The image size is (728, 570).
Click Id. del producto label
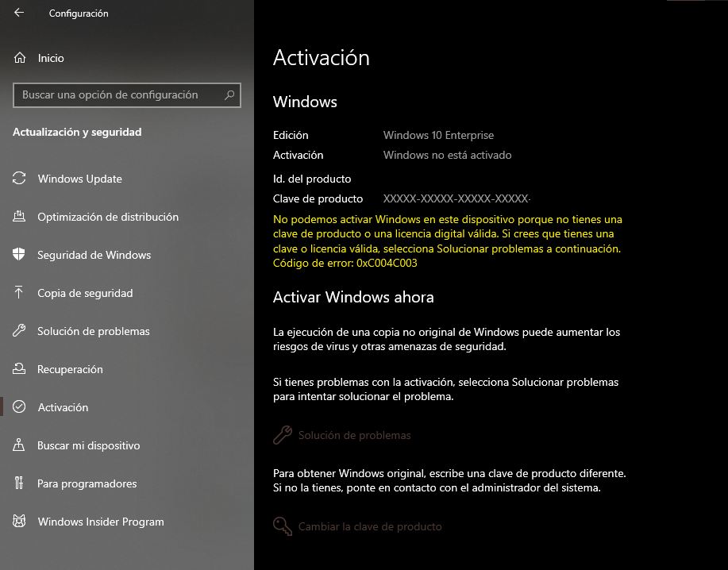point(312,179)
